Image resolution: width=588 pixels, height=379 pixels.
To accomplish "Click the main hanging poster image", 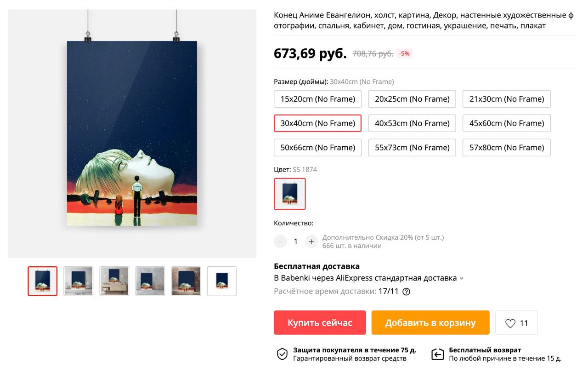I will [132, 133].
